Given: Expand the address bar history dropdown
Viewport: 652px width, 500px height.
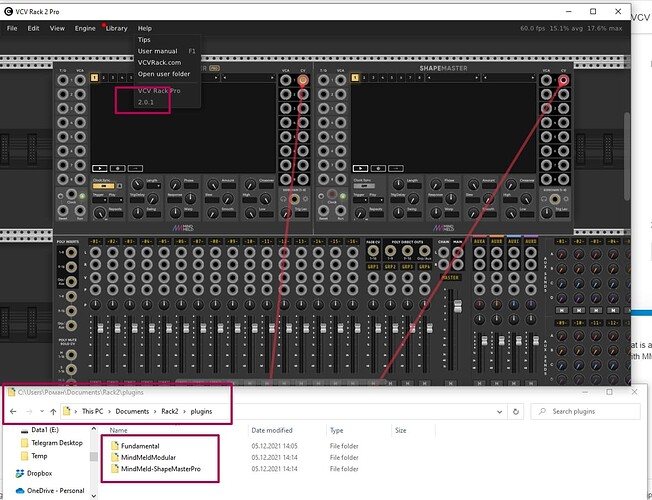Looking at the screenshot, I should click(499, 411).
